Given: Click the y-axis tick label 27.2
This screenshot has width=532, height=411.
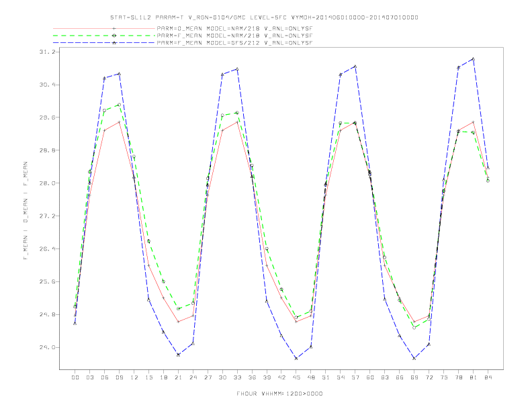Looking at the screenshot, I should (47, 216).
